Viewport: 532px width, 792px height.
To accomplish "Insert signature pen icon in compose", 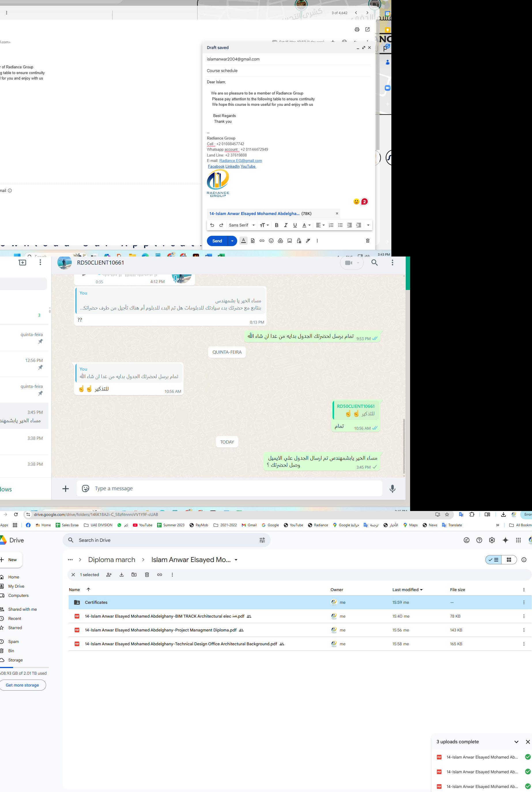I will click(308, 241).
